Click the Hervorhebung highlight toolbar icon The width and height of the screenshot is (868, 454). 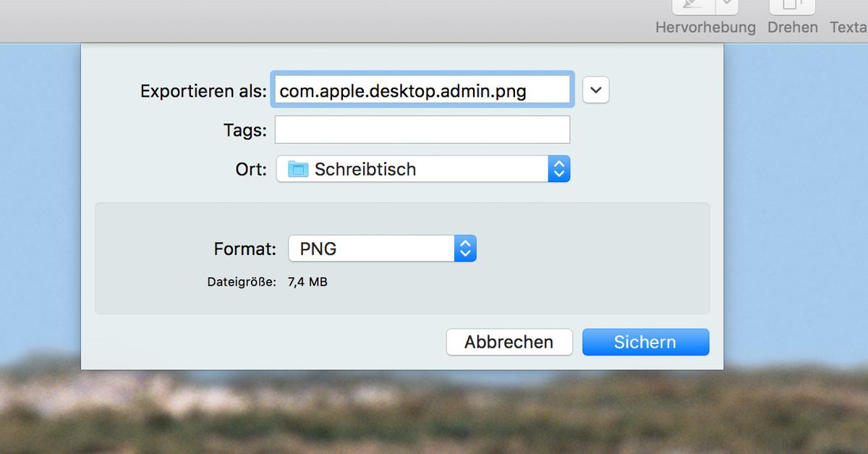click(x=694, y=6)
